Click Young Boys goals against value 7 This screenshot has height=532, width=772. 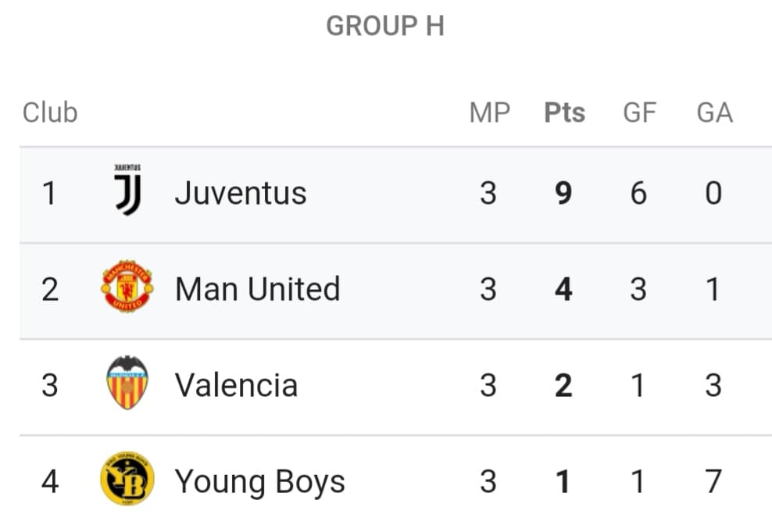pyautogui.click(x=714, y=481)
